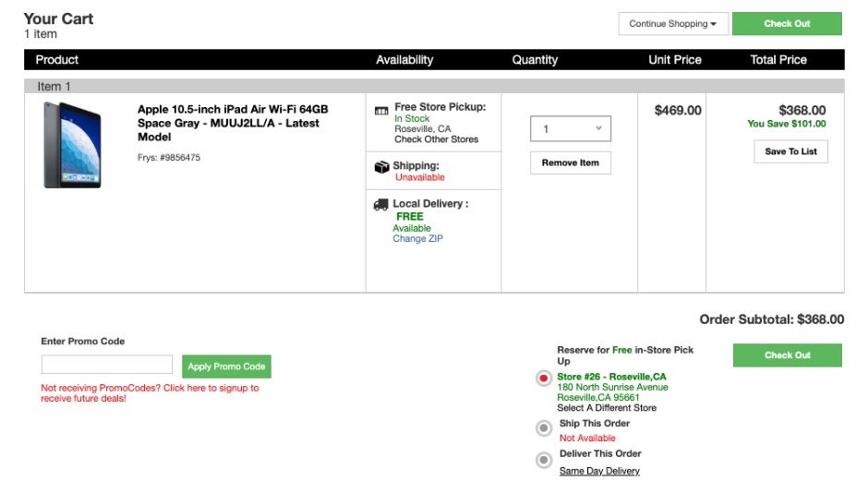Click the promo code signup link

pos(150,393)
